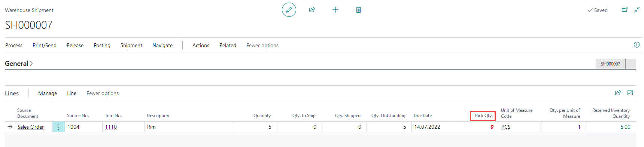Collapse page with diagonal arrows icon
Screen dimensions: 644x147
[637, 10]
